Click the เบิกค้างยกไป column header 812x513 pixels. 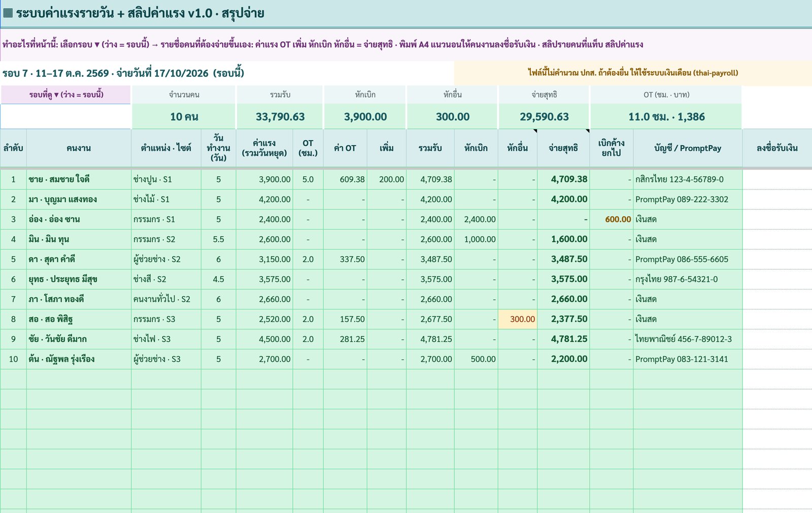tap(611, 148)
